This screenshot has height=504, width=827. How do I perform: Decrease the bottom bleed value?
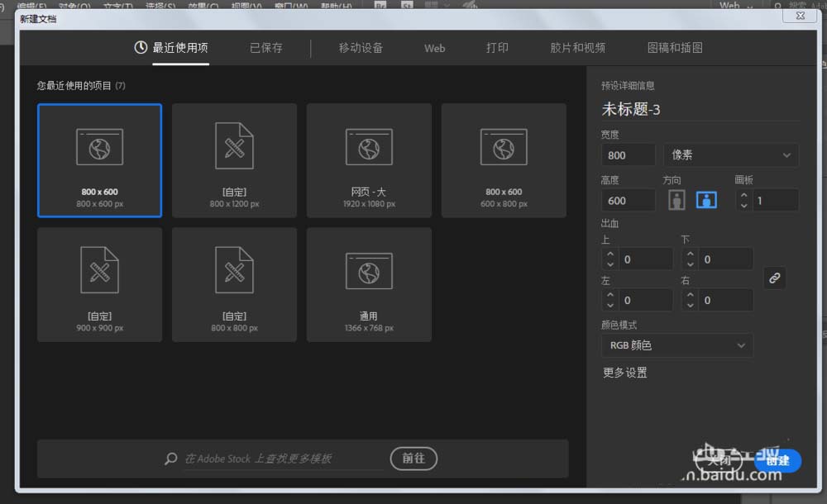pyautogui.click(x=691, y=264)
